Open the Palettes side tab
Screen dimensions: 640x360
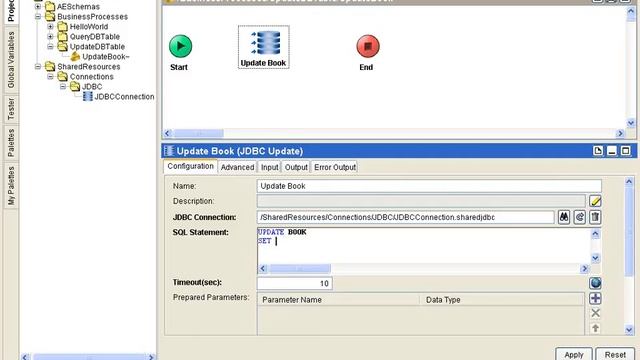click(x=11, y=143)
